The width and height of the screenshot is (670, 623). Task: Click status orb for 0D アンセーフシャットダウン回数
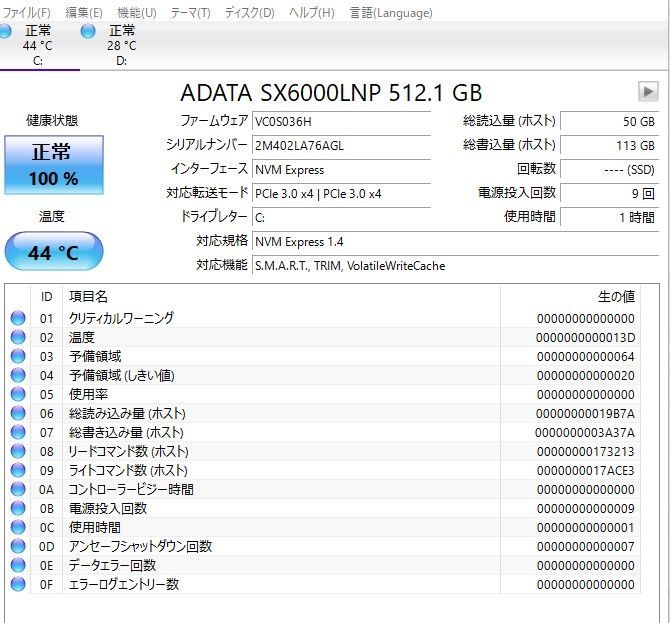(x=18, y=546)
